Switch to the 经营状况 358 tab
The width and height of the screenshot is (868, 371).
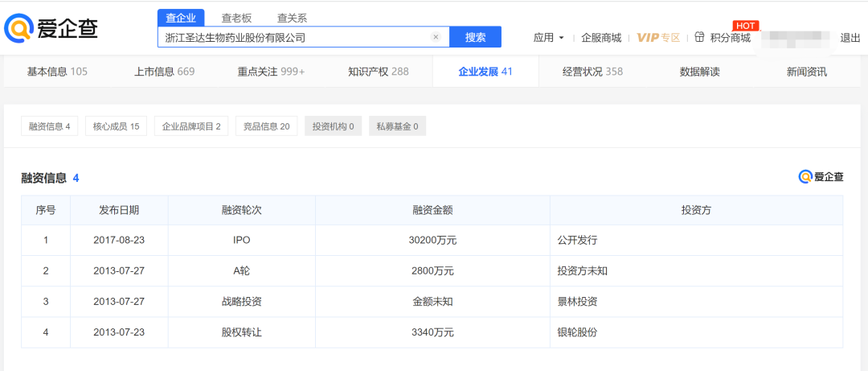[x=592, y=72]
